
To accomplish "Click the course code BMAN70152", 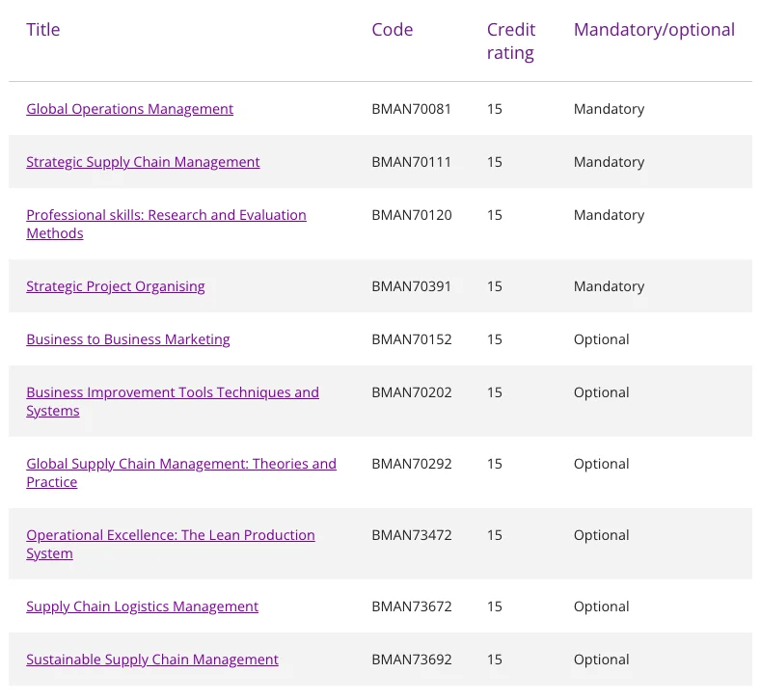I will pos(411,339).
